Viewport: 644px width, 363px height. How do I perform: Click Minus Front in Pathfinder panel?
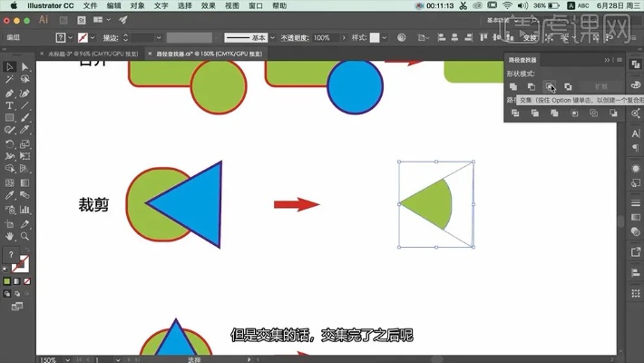[x=532, y=87]
